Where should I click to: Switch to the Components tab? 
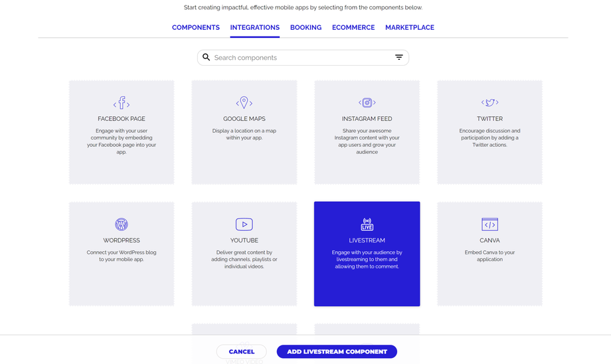(196, 28)
